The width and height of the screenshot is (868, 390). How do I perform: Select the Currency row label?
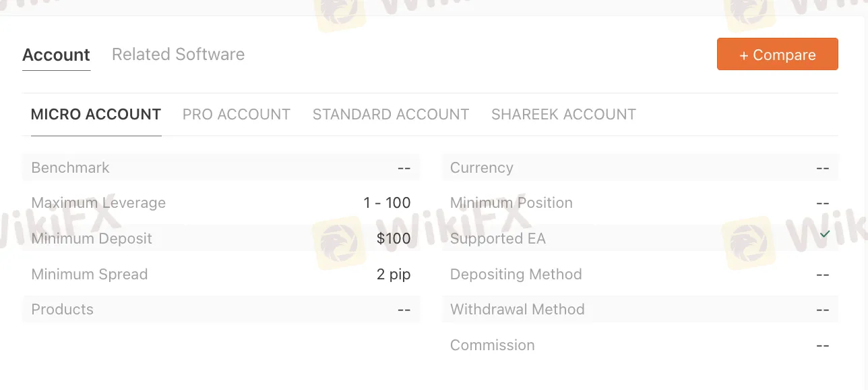[482, 168]
